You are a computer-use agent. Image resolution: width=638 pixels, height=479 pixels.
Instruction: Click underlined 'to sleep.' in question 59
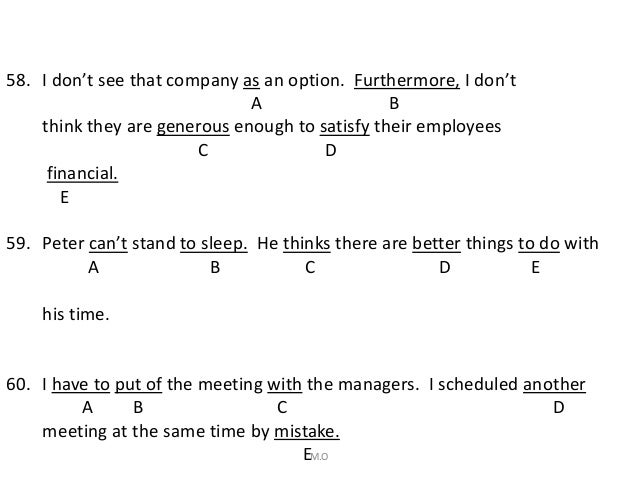click(214, 244)
